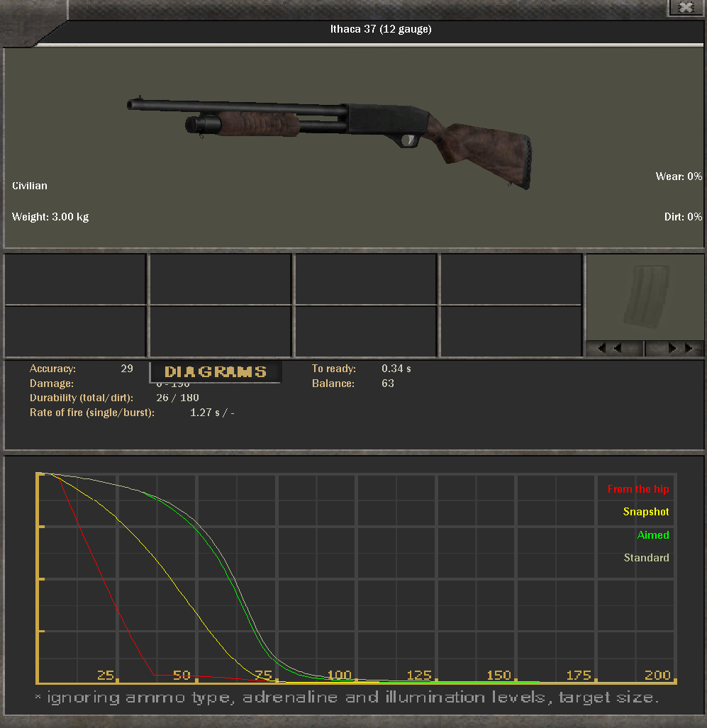Click the 'From the hip' legend entry

pyautogui.click(x=638, y=489)
